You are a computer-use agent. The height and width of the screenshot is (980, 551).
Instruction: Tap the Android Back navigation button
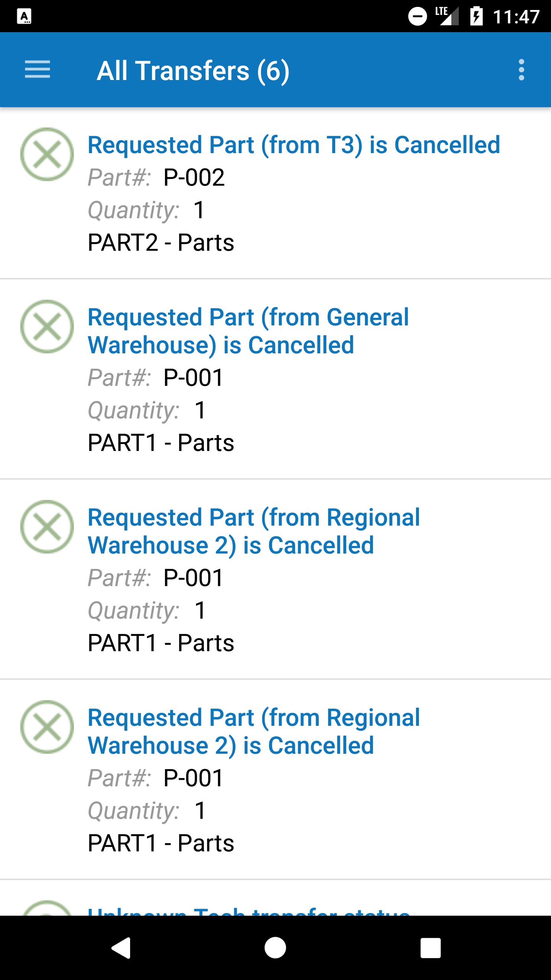[x=121, y=948]
